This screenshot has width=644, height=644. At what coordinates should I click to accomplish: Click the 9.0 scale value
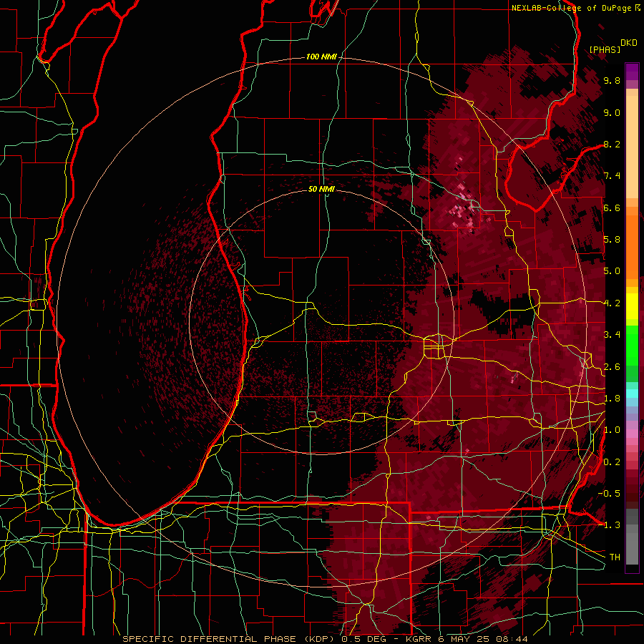click(x=612, y=112)
